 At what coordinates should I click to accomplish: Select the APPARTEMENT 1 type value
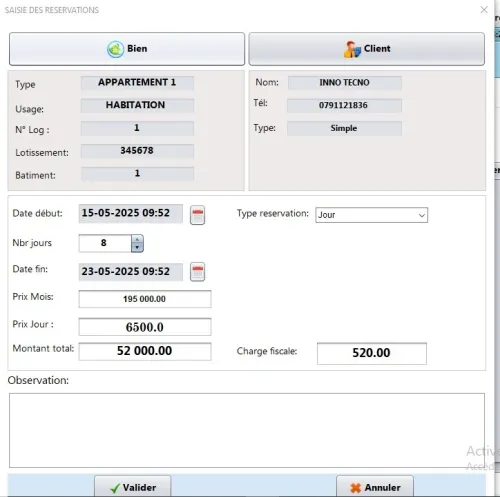(137, 83)
